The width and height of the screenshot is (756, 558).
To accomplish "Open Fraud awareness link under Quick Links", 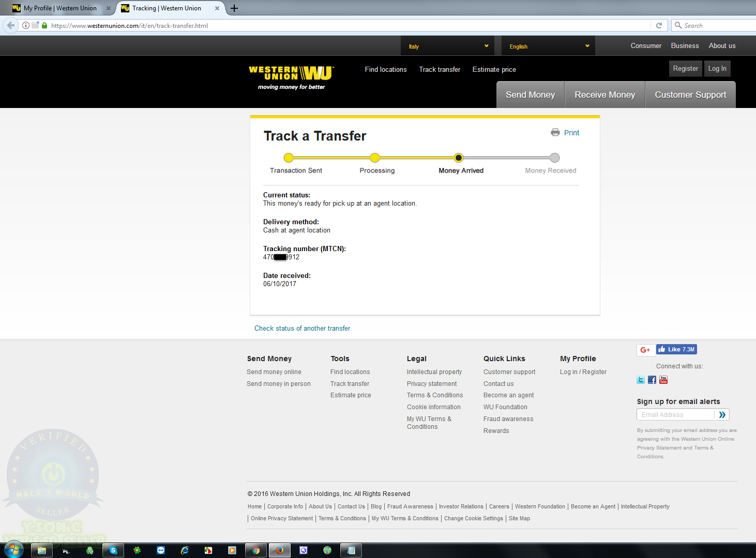I will (x=508, y=419).
